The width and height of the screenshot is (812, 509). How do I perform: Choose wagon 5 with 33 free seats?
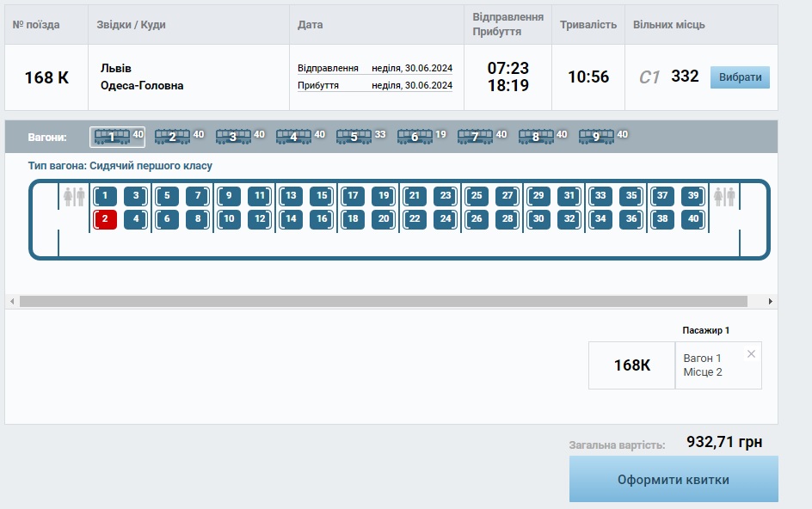click(354, 137)
